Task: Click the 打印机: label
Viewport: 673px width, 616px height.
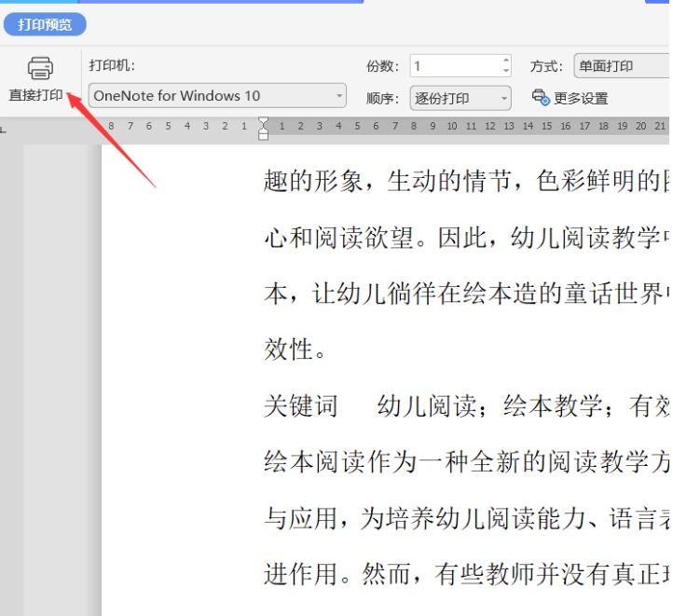Action: point(112,65)
